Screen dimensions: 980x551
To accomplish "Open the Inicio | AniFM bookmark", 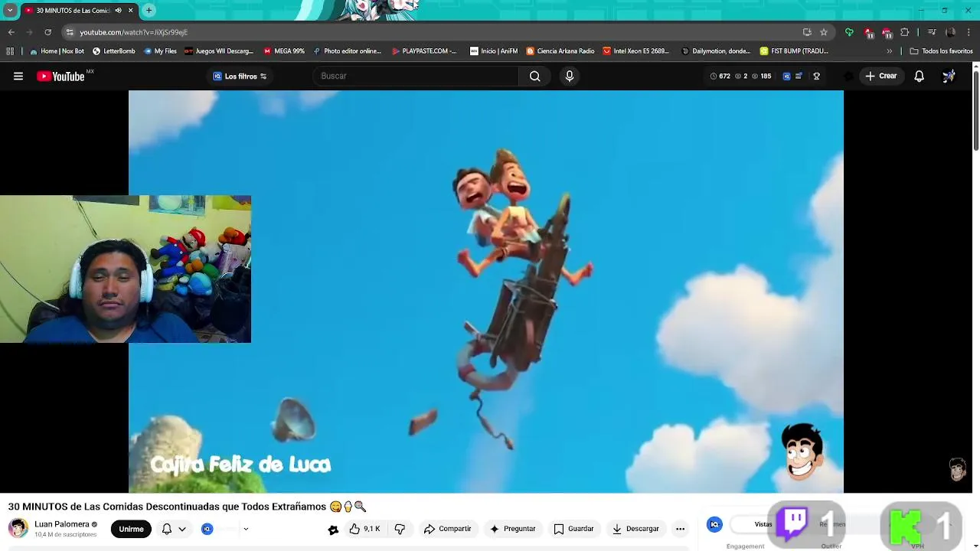I will (x=493, y=51).
